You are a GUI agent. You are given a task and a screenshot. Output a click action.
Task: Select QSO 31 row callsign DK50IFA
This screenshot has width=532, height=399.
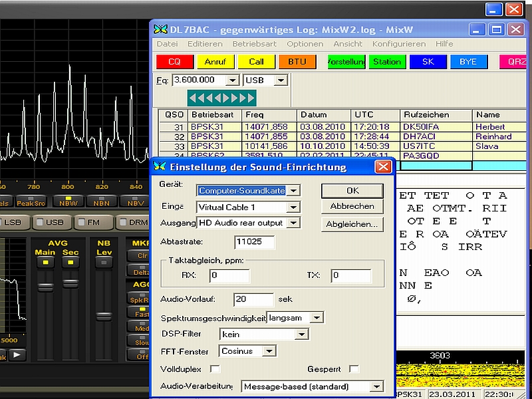pyautogui.click(x=421, y=127)
